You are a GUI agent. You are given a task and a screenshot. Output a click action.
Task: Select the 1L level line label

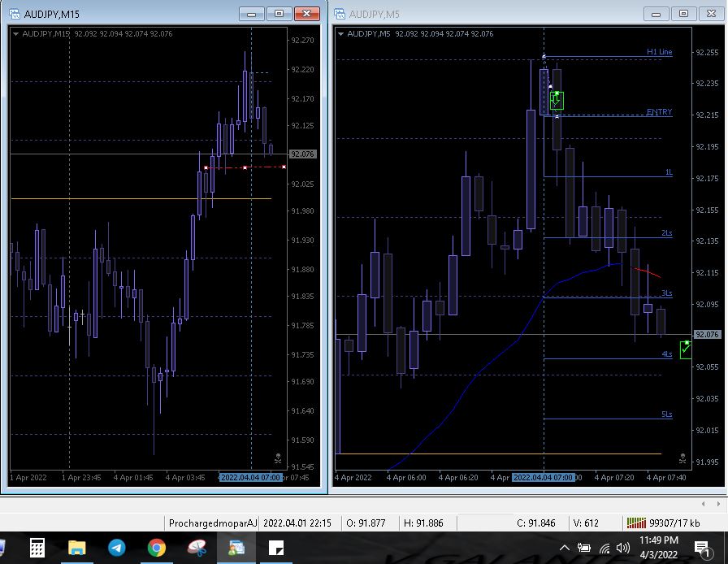click(669, 172)
